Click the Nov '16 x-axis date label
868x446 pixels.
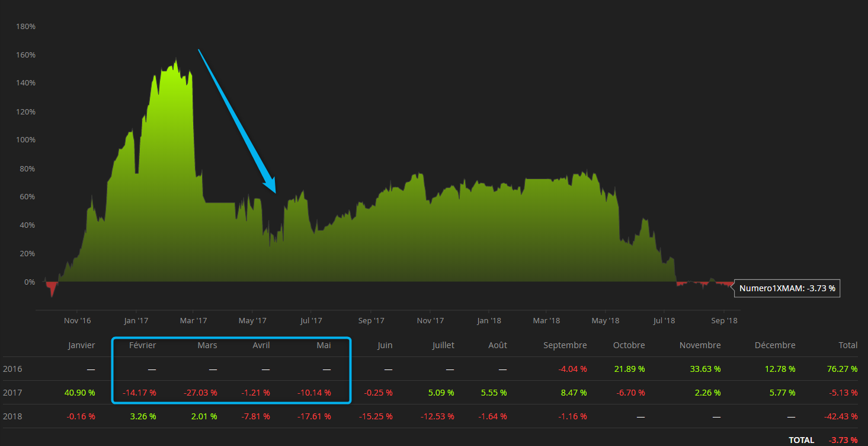[77, 321]
